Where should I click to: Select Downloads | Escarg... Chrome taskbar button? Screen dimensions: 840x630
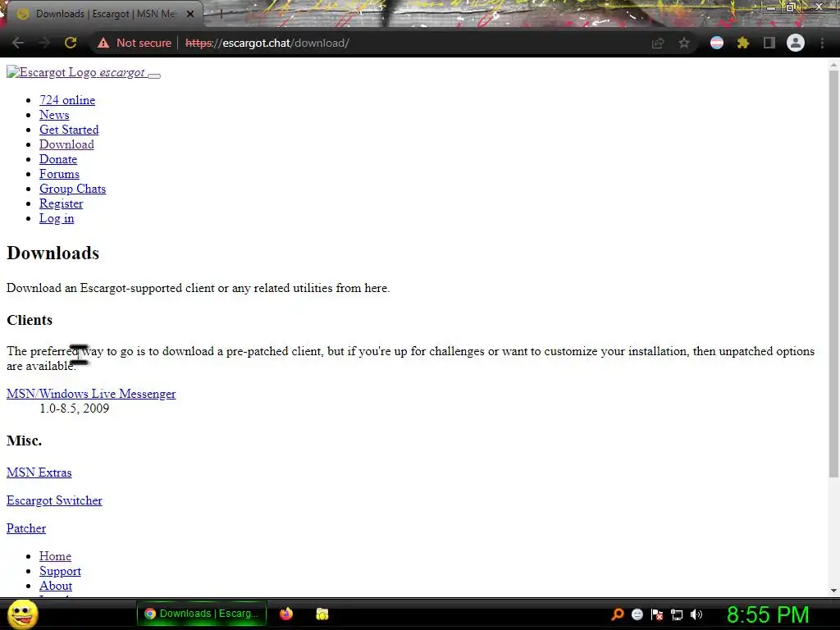(202, 614)
